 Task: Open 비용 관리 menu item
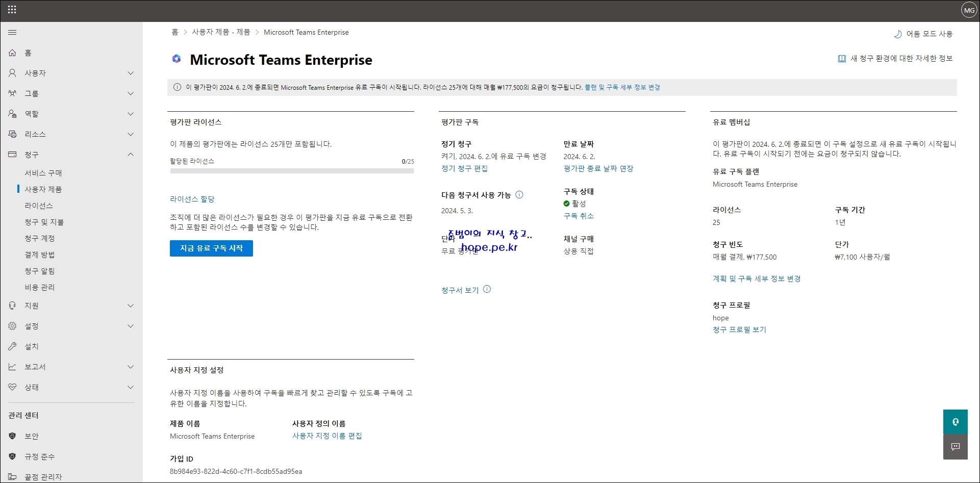[x=40, y=287]
